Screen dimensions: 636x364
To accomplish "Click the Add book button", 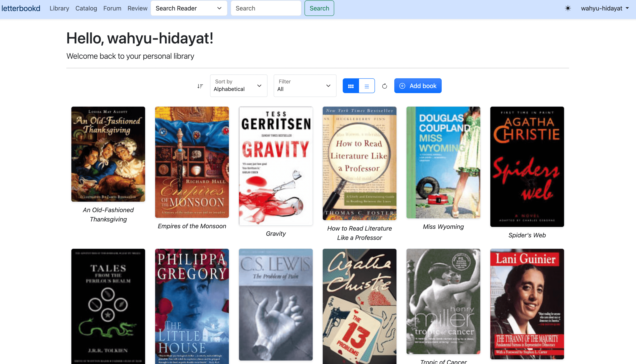I will 418,86.
